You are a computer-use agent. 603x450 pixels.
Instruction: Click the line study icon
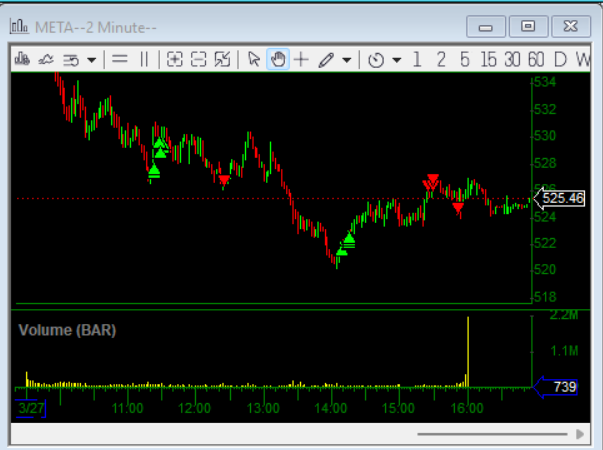[46, 60]
